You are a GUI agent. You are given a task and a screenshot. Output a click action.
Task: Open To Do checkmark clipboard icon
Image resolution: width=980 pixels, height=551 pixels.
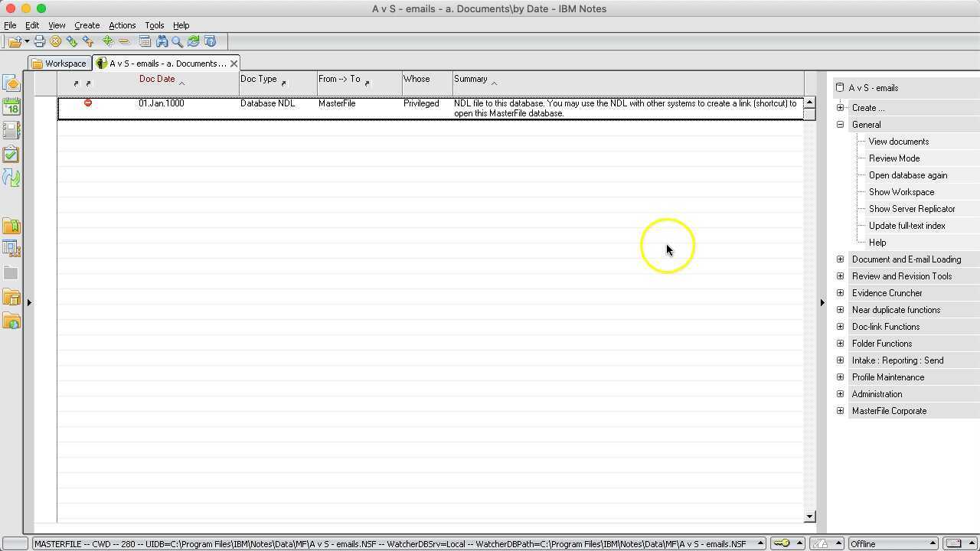coord(11,154)
